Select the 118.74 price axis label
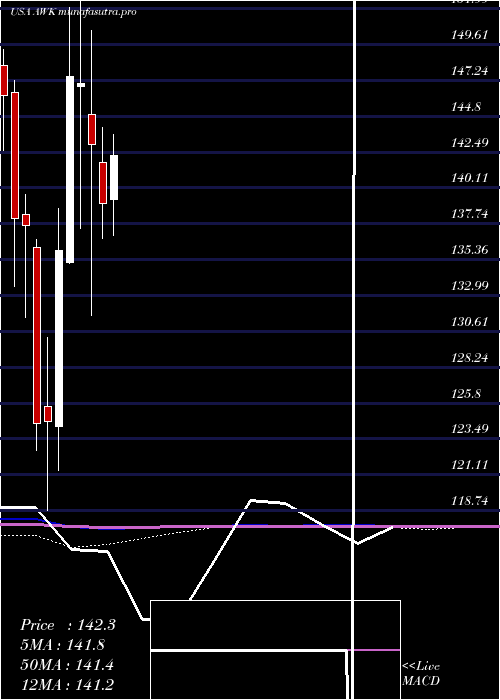This screenshot has height=700, width=500. (x=470, y=501)
